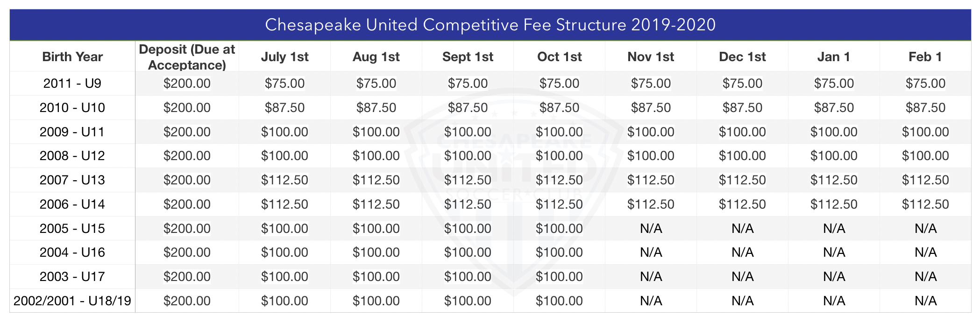The image size is (980, 323).
Task: Click the 2003 - U17 deposit cell
Action: tap(187, 277)
